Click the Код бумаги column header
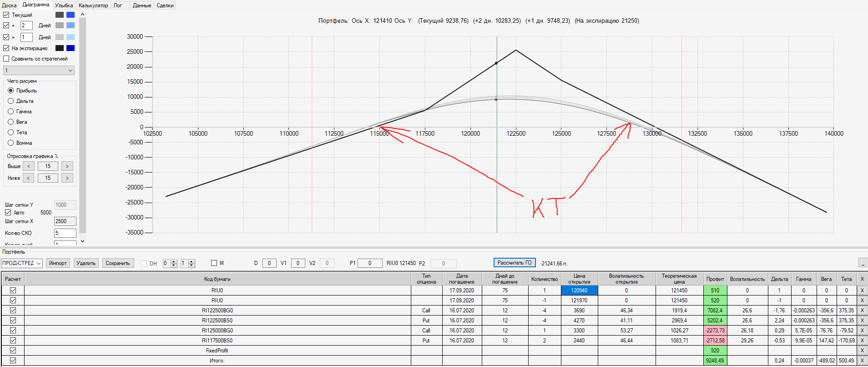The width and height of the screenshot is (868, 367). (x=217, y=279)
